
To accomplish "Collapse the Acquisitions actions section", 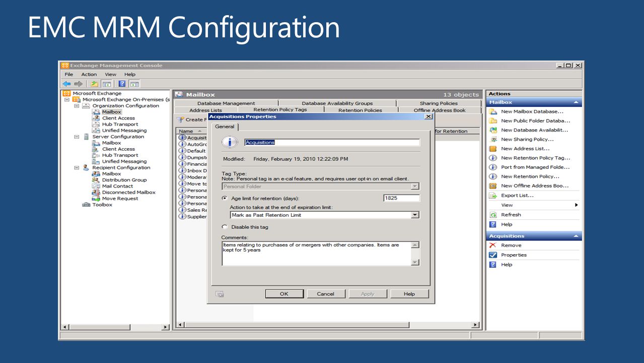I will click(576, 236).
